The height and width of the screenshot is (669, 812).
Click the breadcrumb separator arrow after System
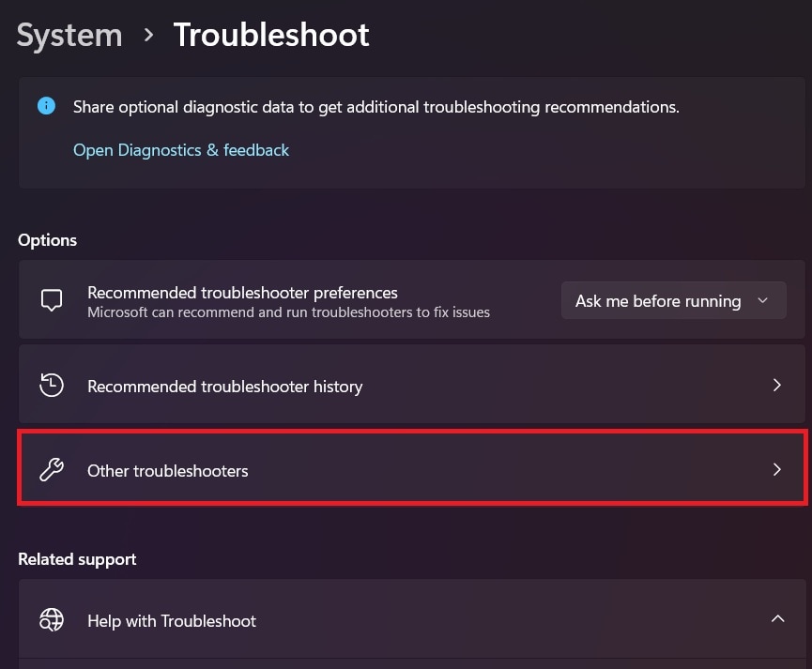[x=148, y=36]
